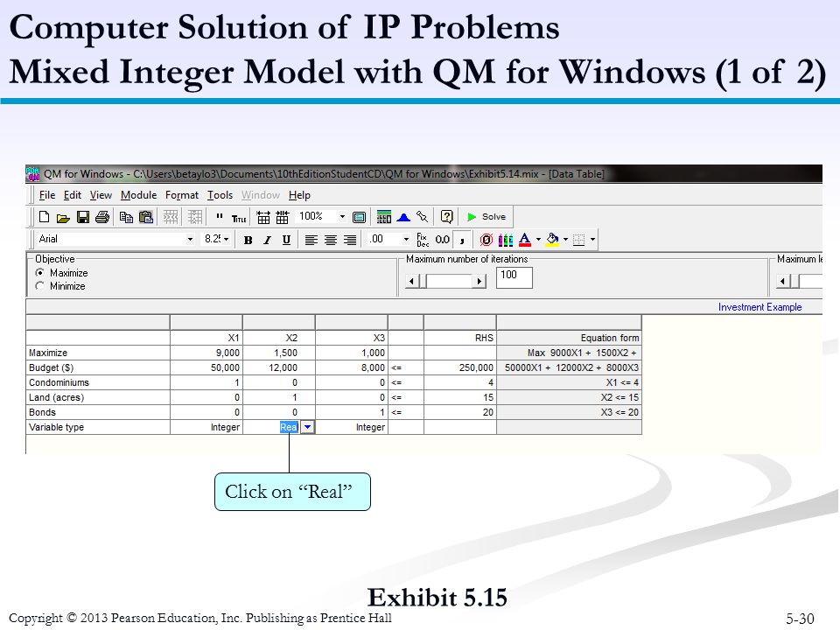Click the Fix Dec fixed decimal icon
Viewport: 840px width, 630px height.
pyautogui.click(x=423, y=240)
